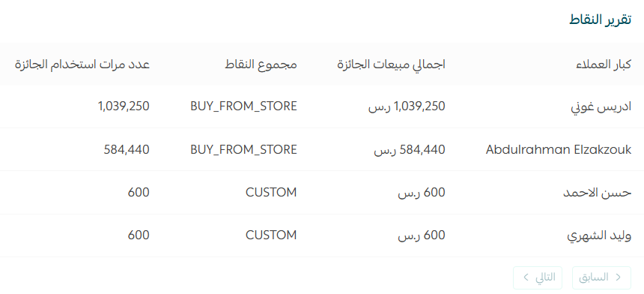Click the السابق (previous) page button
The image size is (644, 294).
pyautogui.click(x=601, y=277)
